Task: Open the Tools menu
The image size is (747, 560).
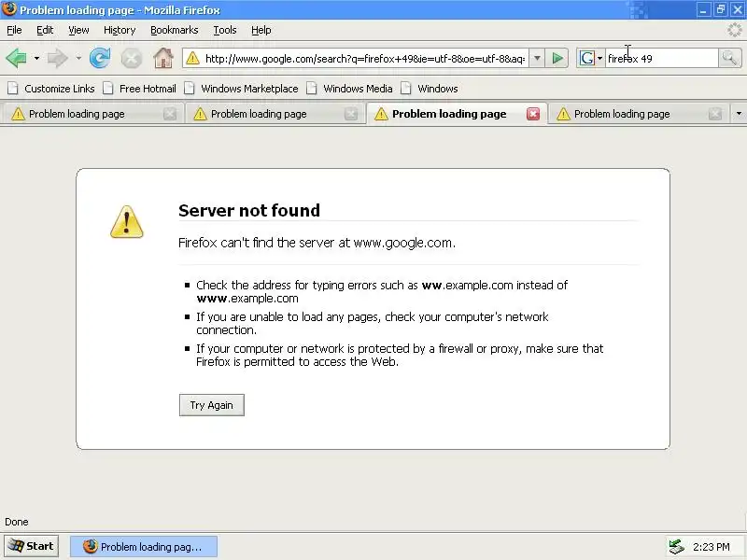Action: [225, 30]
